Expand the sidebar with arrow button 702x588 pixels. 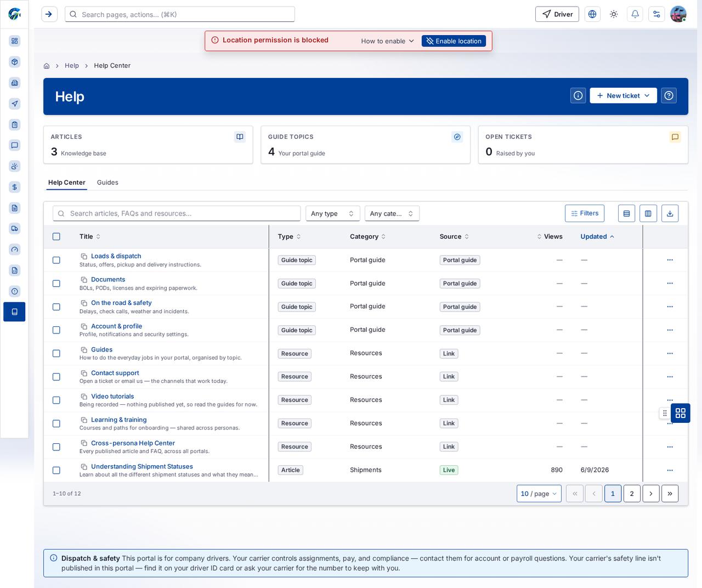pyautogui.click(x=49, y=14)
